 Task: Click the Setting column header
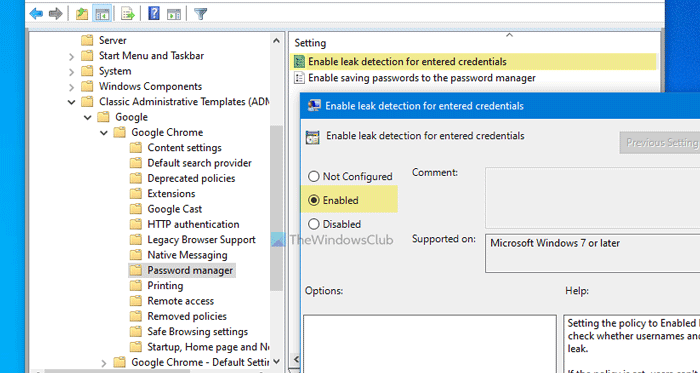(x=310, y=43)
